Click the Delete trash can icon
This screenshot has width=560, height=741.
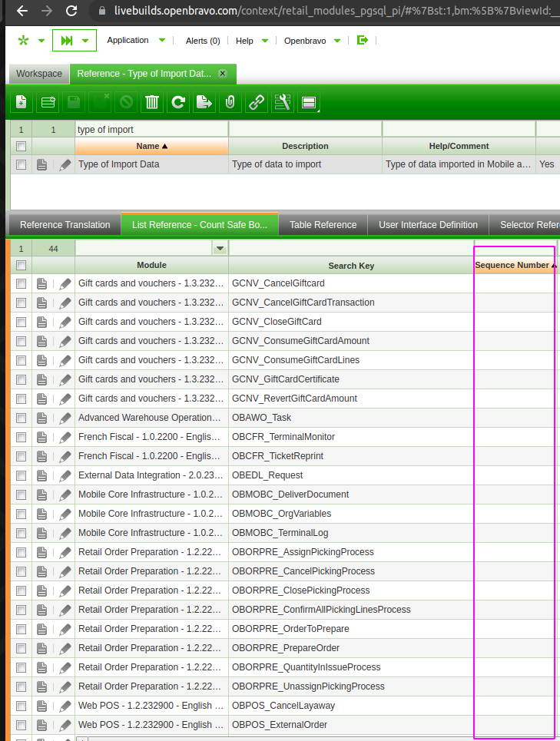152,101
